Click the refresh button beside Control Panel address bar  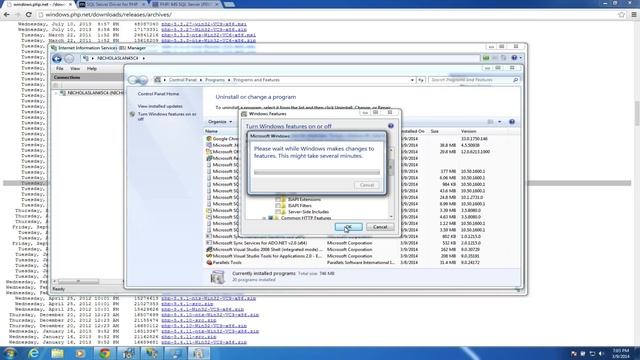pyautogui.click(x=421, y=80)
